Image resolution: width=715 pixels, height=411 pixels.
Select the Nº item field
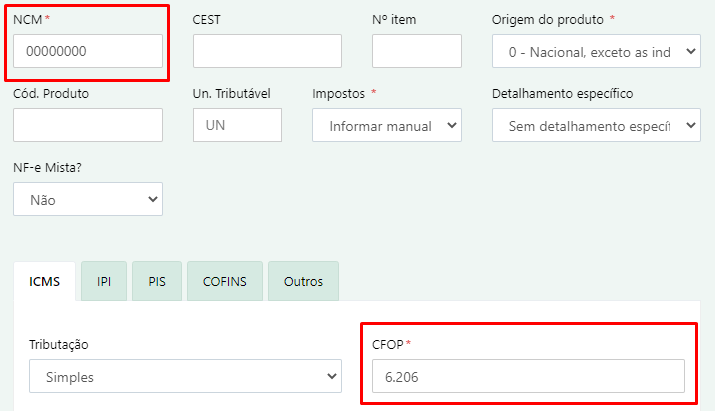coord(417,51)
